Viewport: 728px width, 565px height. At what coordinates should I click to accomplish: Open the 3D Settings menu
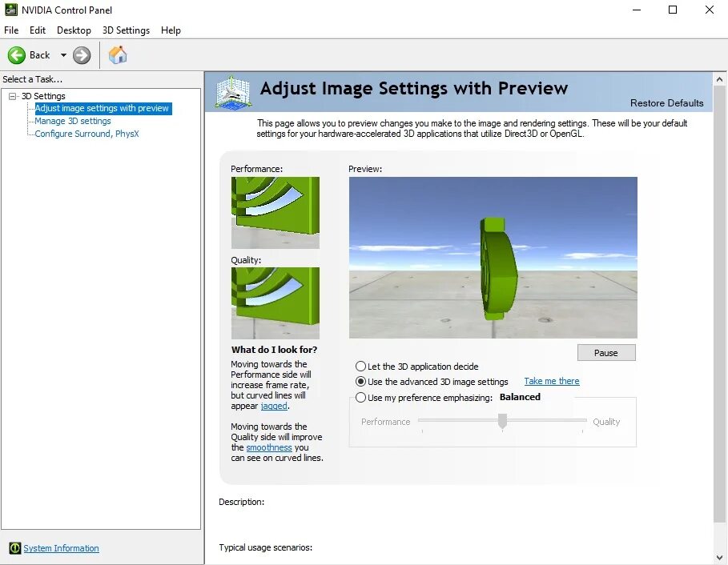pos(126,30)
